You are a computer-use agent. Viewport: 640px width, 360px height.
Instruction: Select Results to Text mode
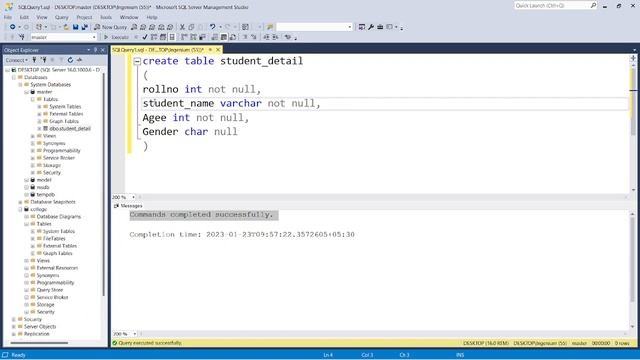215,37
